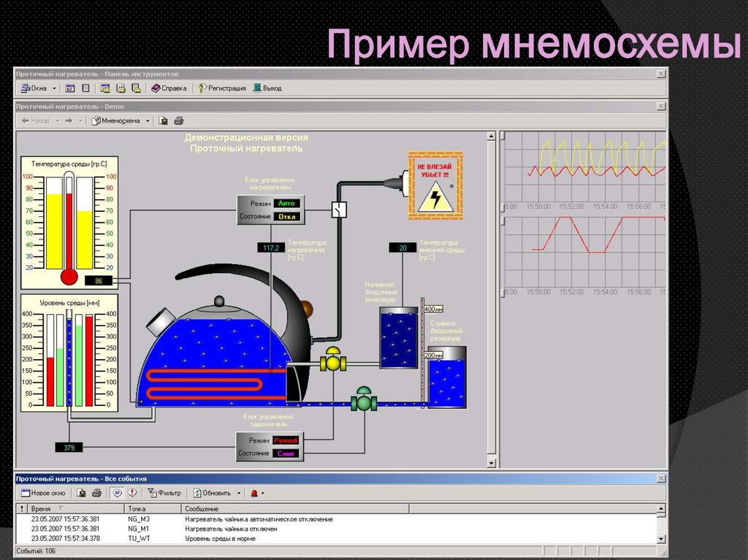The height and width of the screenshot is (560, 748).
Task: Click the Обновить refresh icon
Action: coord(197,492)
